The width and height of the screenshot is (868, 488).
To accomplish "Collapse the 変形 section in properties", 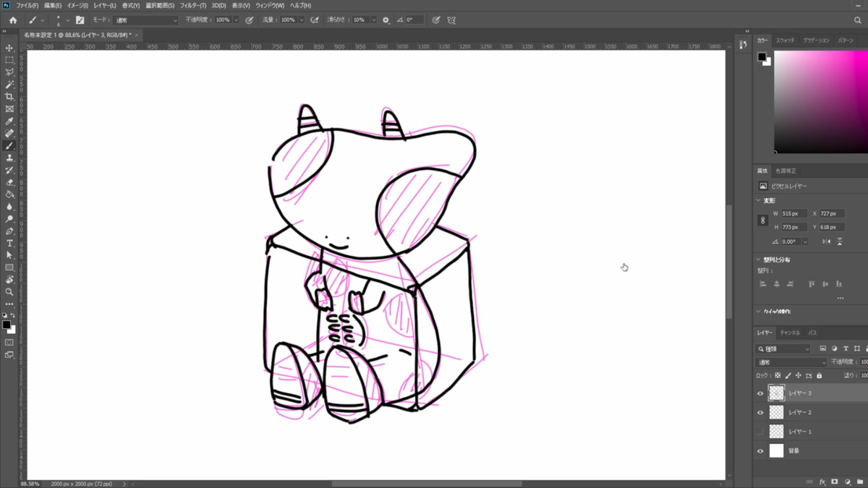I will (x=759, y=200).
